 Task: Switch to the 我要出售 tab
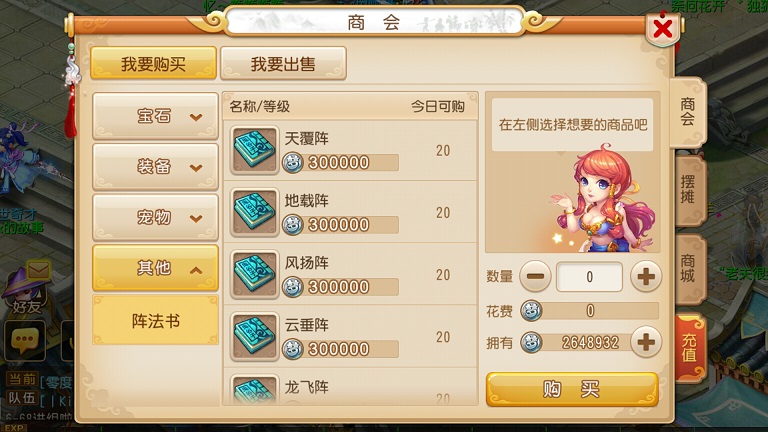click(283, 64)
